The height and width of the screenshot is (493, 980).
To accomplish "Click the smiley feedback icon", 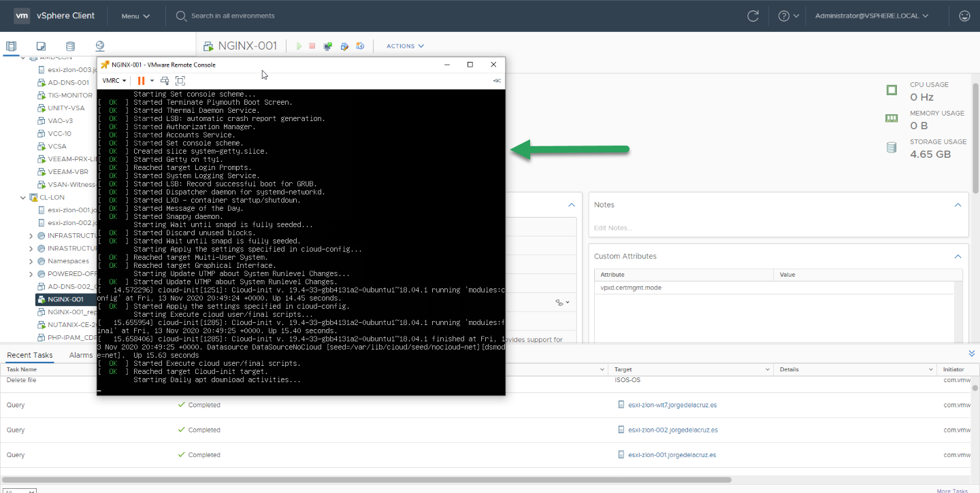I will coord(964,16).
